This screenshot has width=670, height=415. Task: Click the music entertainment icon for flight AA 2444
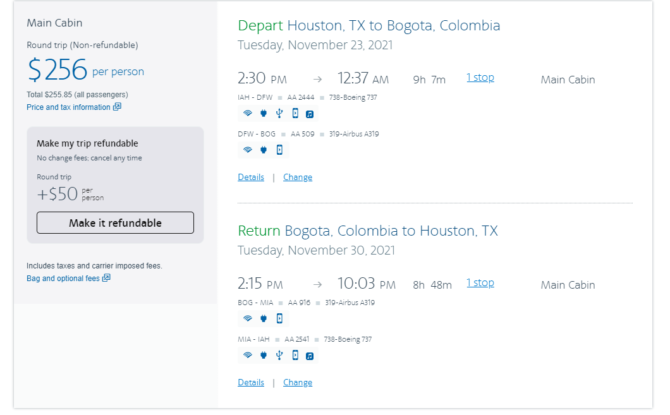tap(310, 114)
